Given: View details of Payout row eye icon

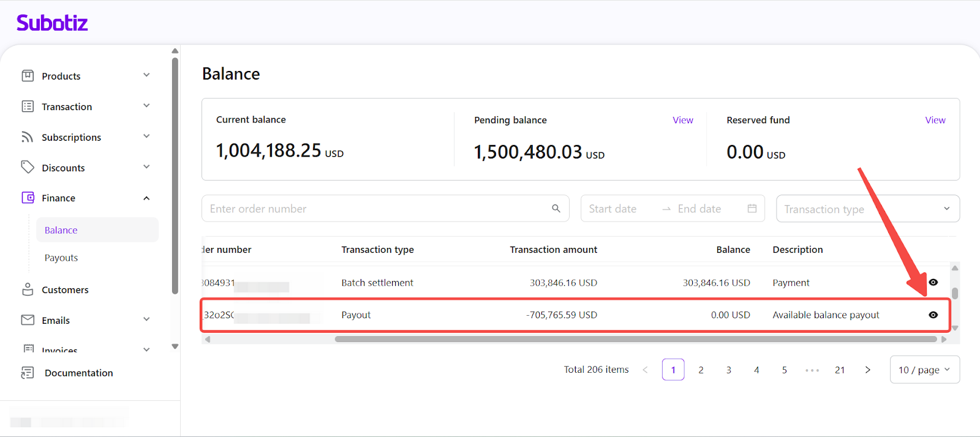Looking at the screenshot, I should tap(933, 315).
